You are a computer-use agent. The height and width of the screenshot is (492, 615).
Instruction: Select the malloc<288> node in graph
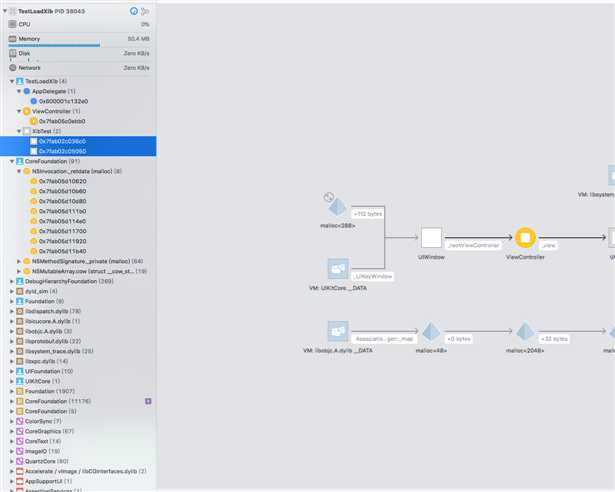pos(337,207)
